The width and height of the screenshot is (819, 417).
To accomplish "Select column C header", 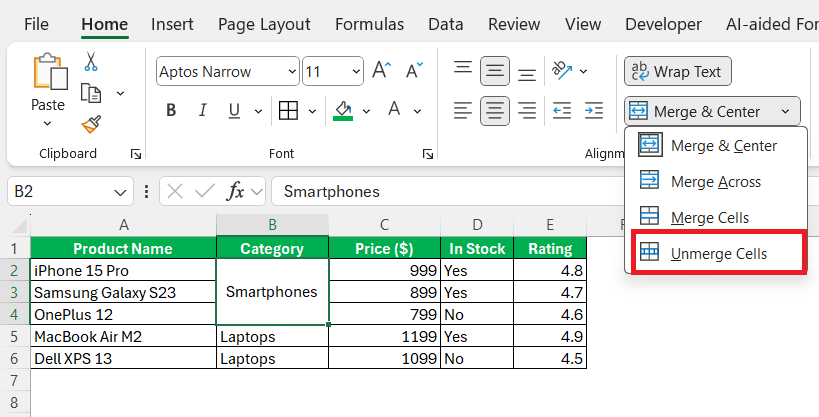I will tap(384, 225).
